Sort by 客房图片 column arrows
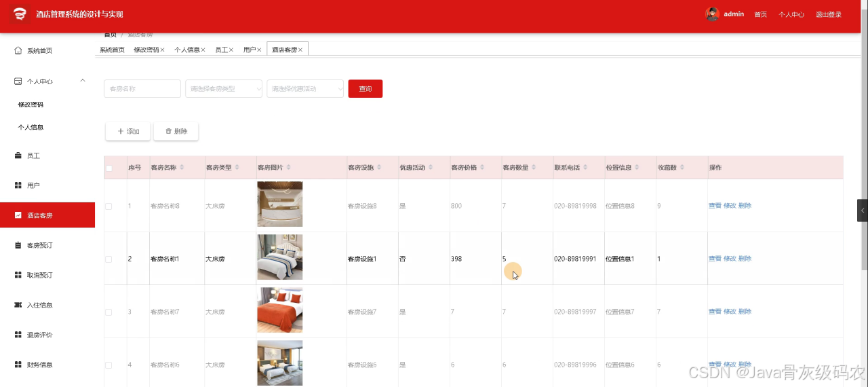This screenshot has height=387, width=868. [x=289, y=168]
